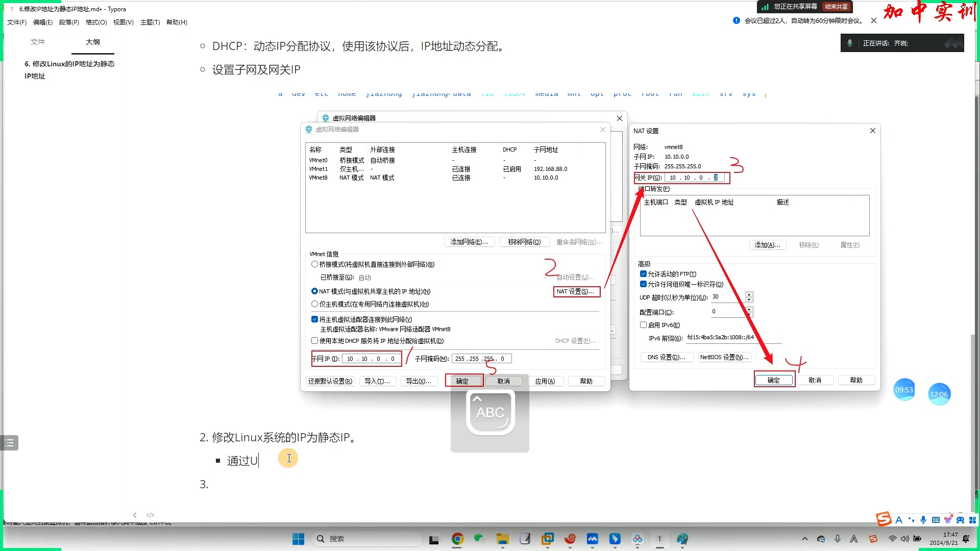Click the 网关 IP input field

pos(695,178)
